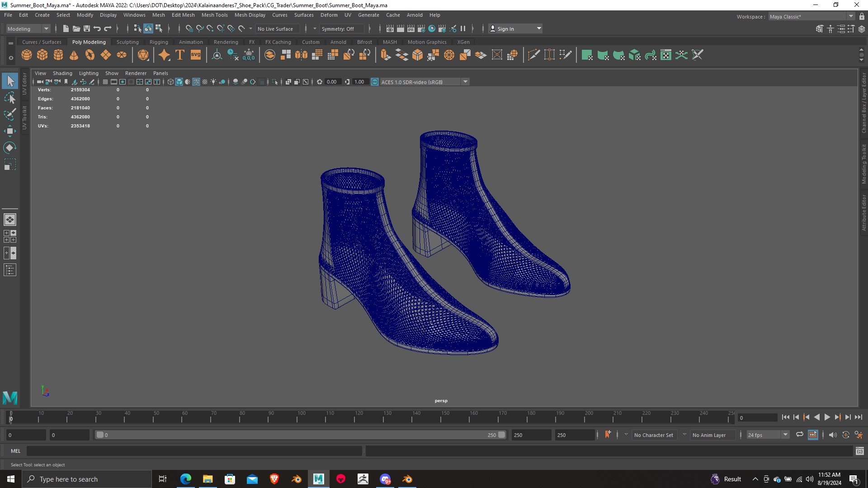
Task: Click the single-pane layout icon
Action: click(x=10, y=220)
